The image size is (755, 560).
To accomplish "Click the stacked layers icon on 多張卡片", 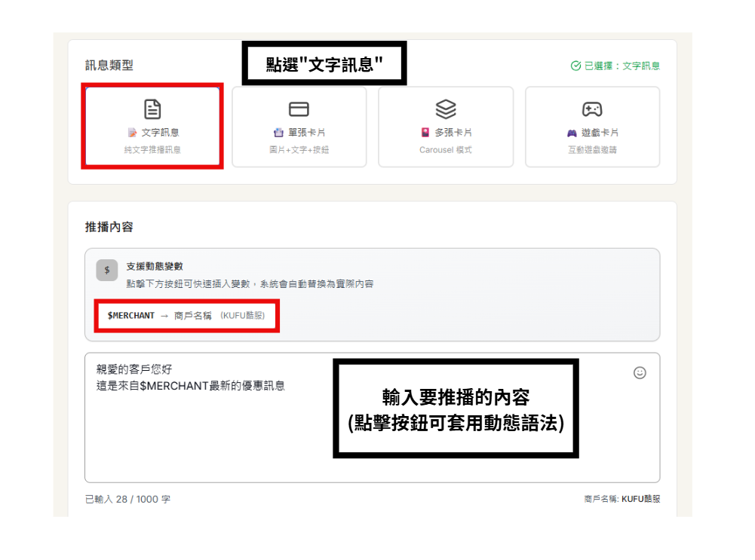I will coord(446,109).
